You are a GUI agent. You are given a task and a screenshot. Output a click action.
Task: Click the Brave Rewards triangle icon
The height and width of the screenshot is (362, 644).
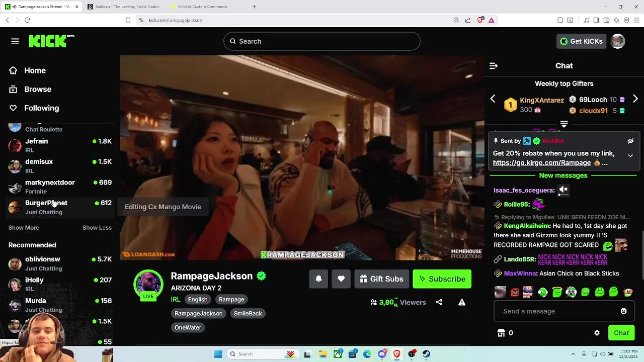[492, 20]
